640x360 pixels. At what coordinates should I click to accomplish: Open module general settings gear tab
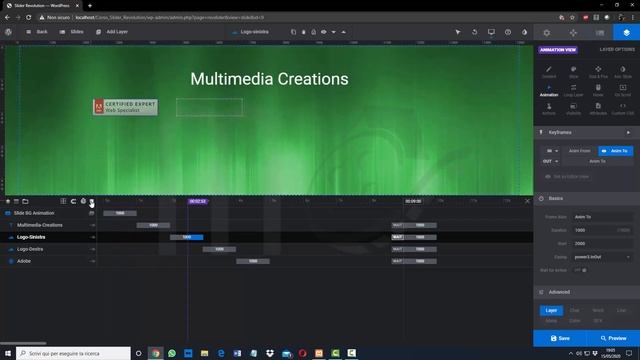547,33
